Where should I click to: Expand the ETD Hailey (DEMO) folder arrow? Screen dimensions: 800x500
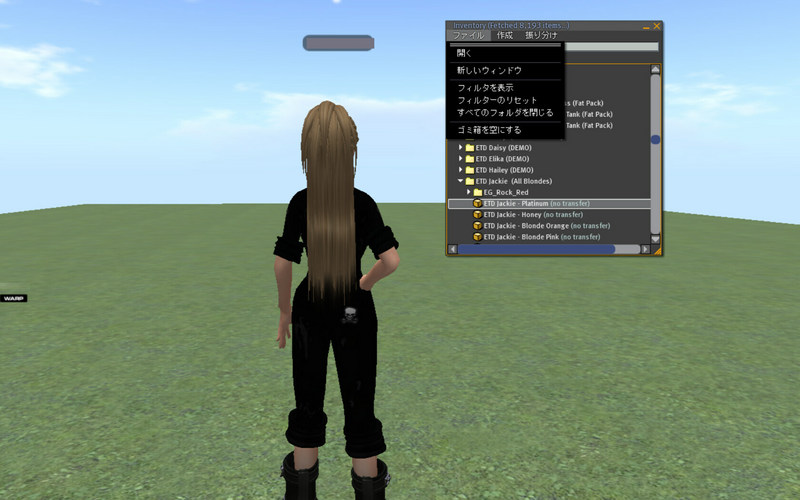460,170
